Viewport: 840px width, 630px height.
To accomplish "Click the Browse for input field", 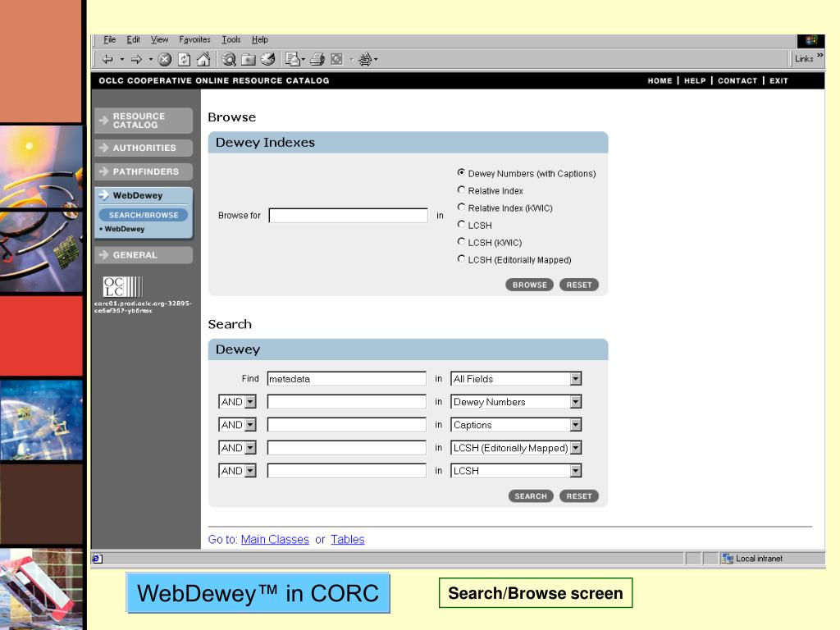I will tap(348, 216).
